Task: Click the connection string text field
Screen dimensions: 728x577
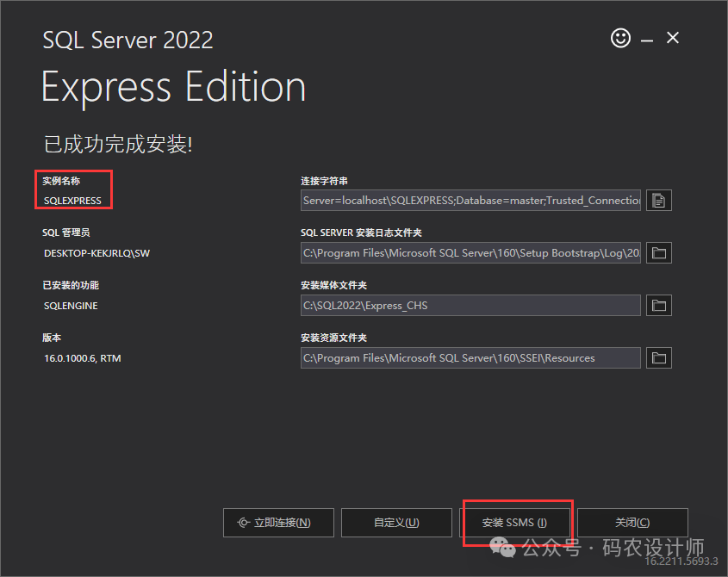Action: pyautogui.click(x=470, y=201)
